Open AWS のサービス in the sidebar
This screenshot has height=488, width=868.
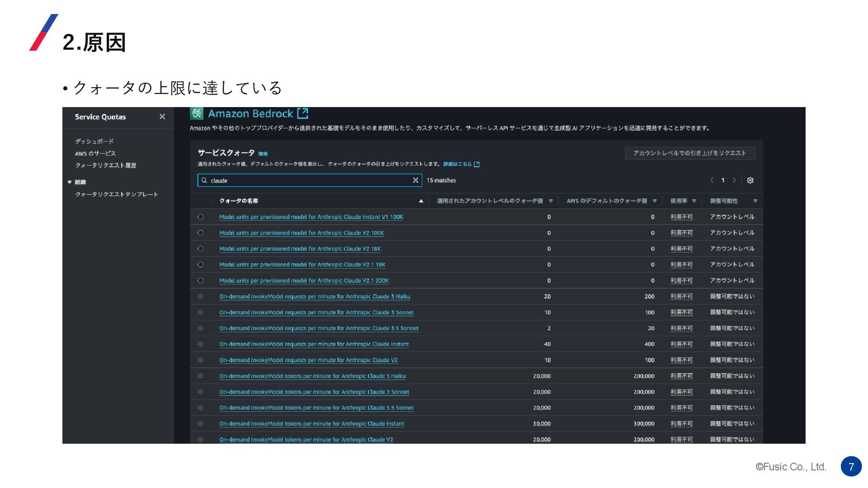coord(95,154)
